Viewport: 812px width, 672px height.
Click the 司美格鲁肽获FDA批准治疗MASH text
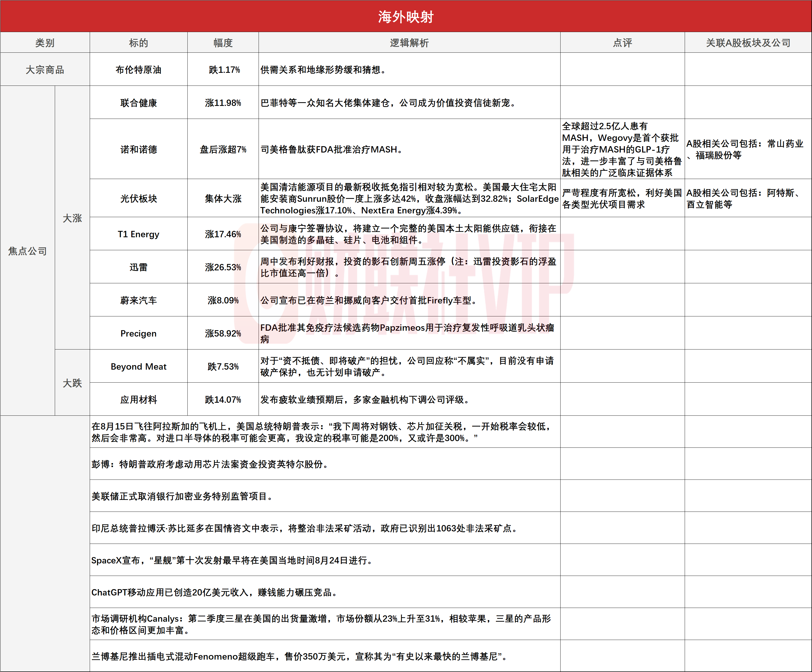point(332,149)
